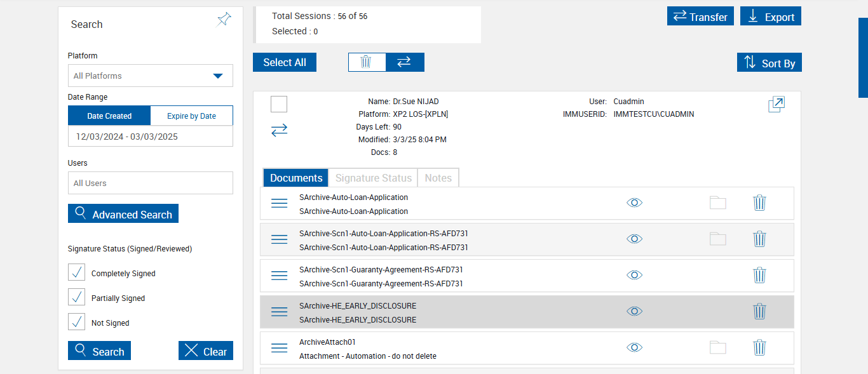Open the All Platforms dropdown
The width and height of the screenshot is (868, 374).
click(x=151, y=76)
